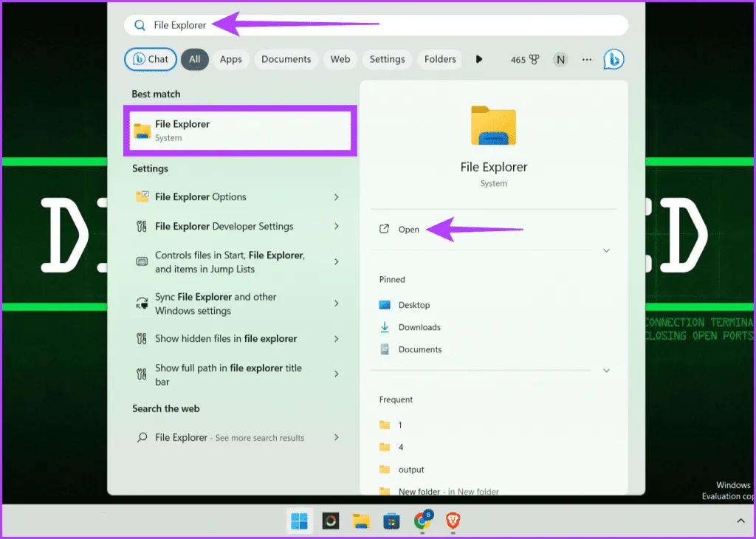Open the Bing icon at top right

(x=614, y=59)
